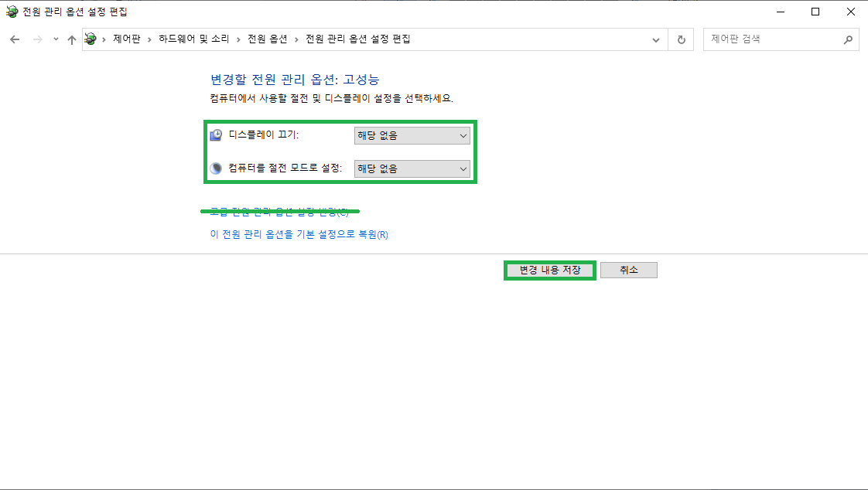Image resolution: width=868 pixels, height=490 pixels.
Task: Open 하드웨어 및 소리 breadcrumb
Action: coord(193,39)
